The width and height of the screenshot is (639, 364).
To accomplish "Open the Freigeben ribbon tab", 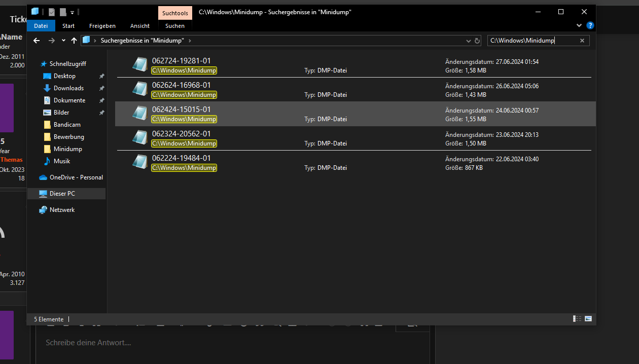I will click(102, 26).
